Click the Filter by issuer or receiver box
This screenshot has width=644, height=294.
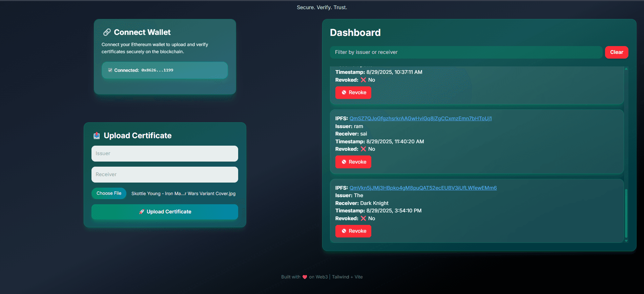tap(466, 52)
